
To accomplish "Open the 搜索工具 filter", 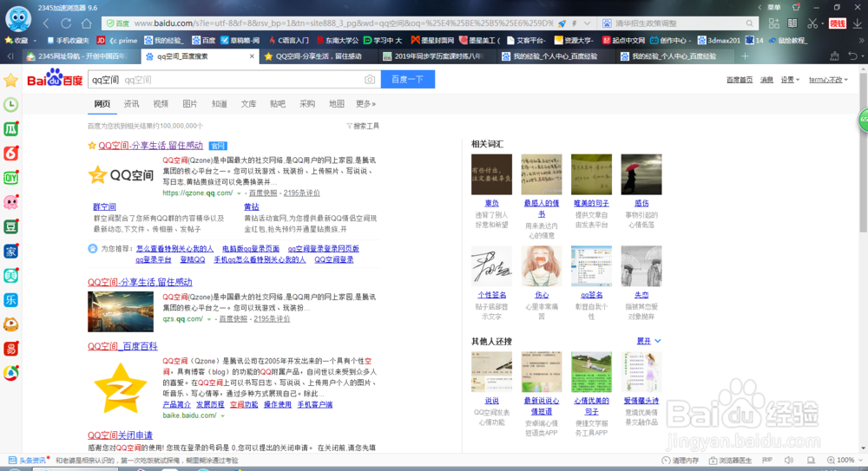I will pos(363,126).
